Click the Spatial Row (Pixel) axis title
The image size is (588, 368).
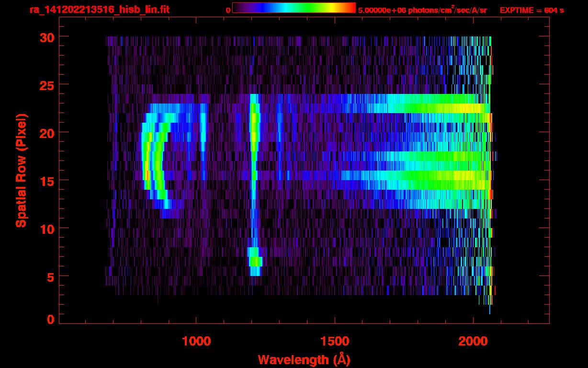click(x=21, y=171)
